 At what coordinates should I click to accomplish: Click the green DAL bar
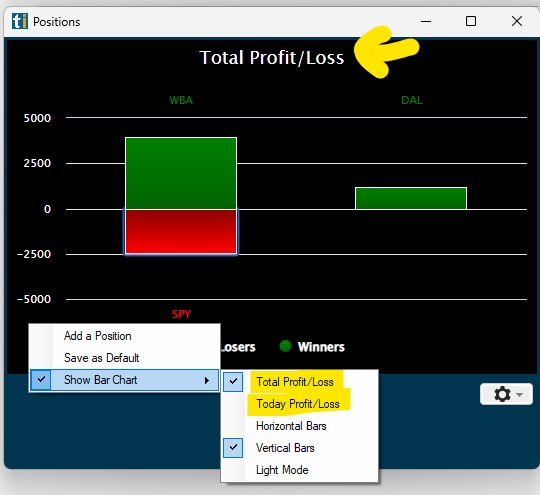point(411,198)
